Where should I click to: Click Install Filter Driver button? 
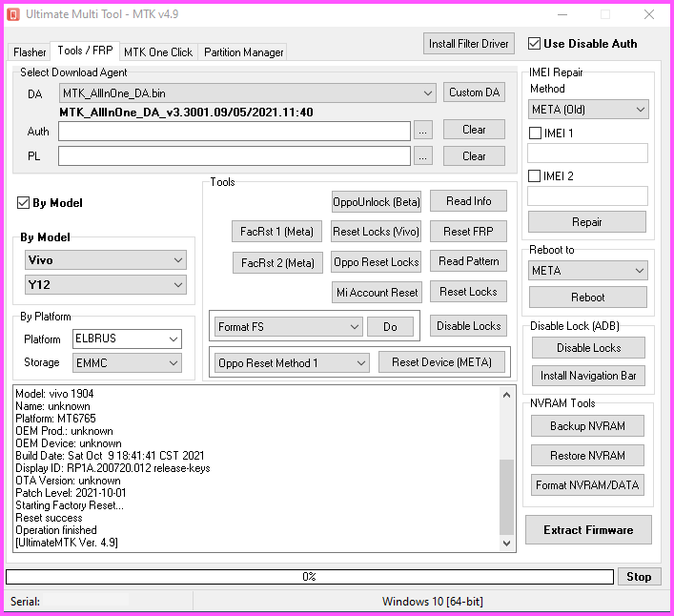[x=468, y=44]
